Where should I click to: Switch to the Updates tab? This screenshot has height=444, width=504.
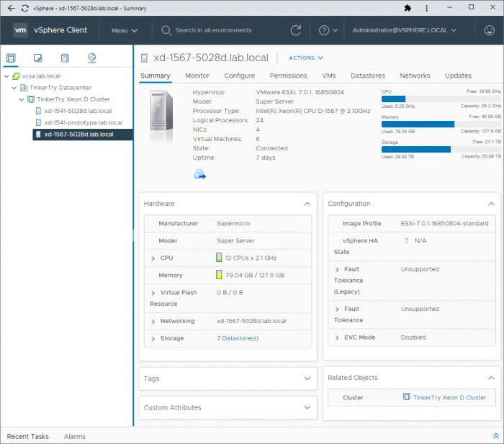(458, 76)
